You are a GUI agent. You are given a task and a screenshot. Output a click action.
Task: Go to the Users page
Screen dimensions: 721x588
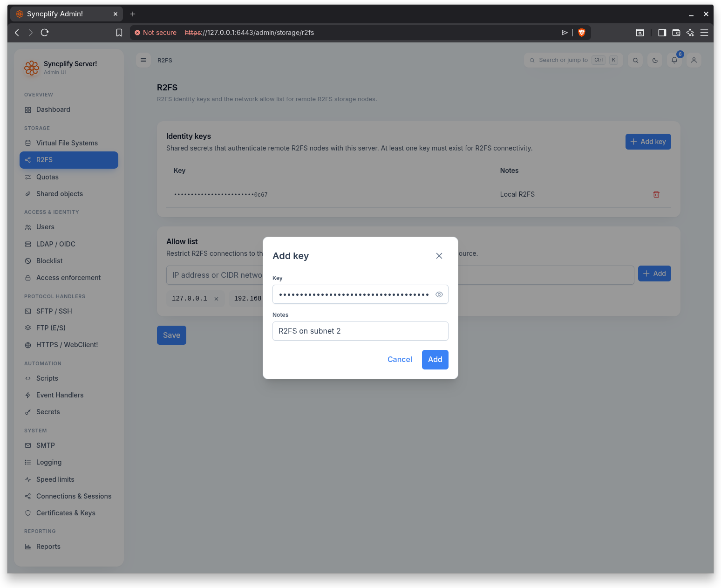(x=69, y=227)
